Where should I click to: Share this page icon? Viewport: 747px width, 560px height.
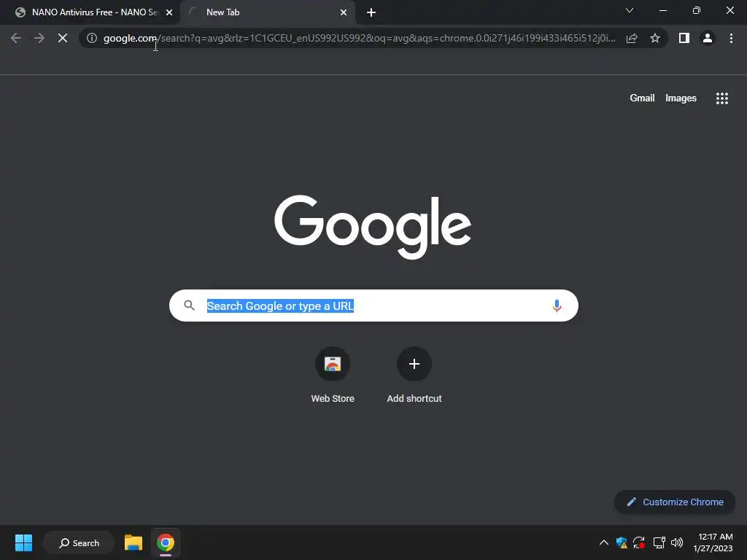(x=632, y=38)
